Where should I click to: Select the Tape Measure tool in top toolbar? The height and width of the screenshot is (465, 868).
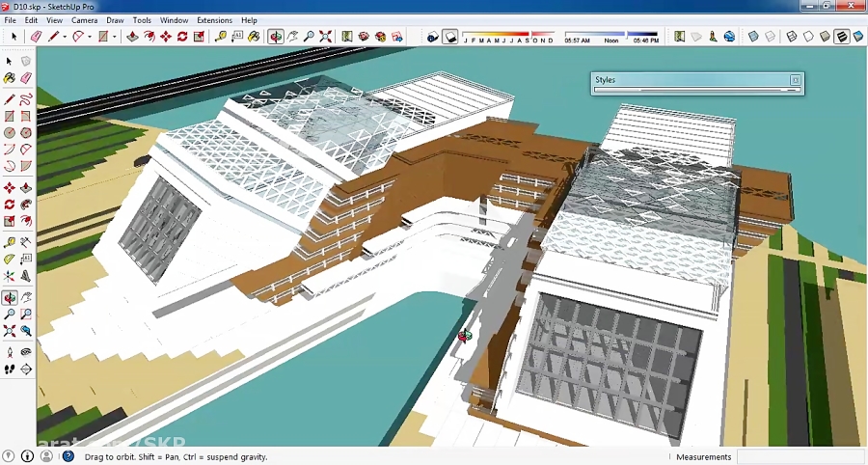(221, 37)
